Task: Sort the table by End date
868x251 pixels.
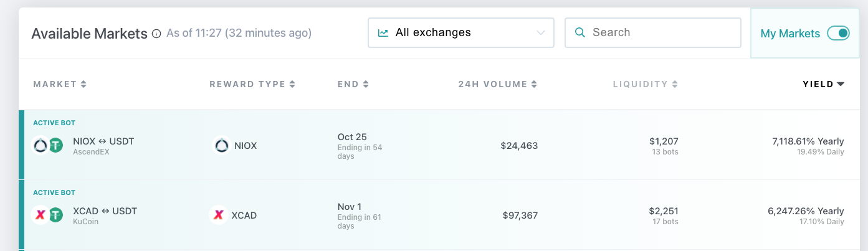Action: [353, 84]
